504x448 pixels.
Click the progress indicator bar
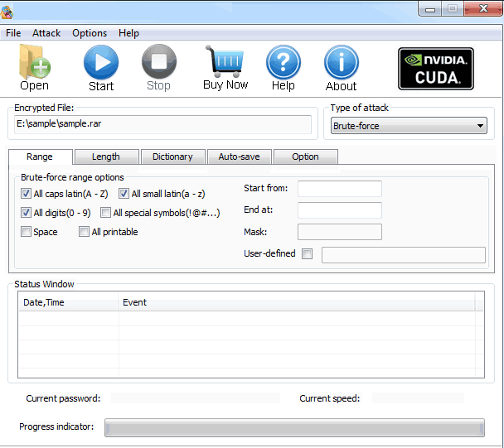(x=294, y=427)
